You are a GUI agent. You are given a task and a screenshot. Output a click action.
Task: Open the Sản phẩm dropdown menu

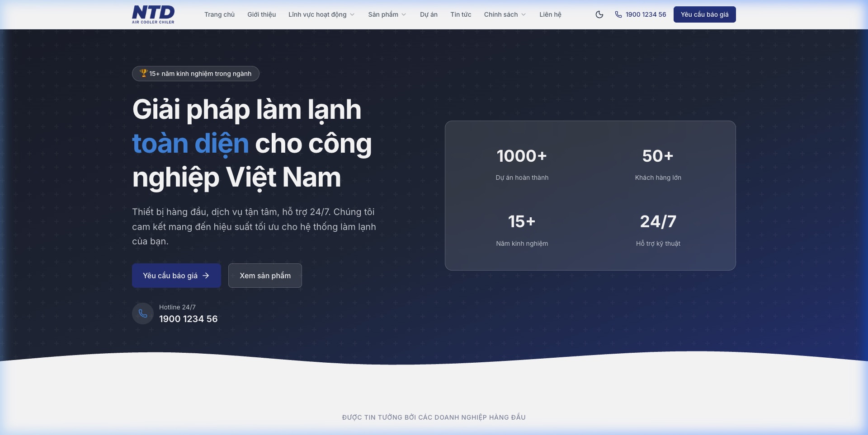tap(387, 14)
